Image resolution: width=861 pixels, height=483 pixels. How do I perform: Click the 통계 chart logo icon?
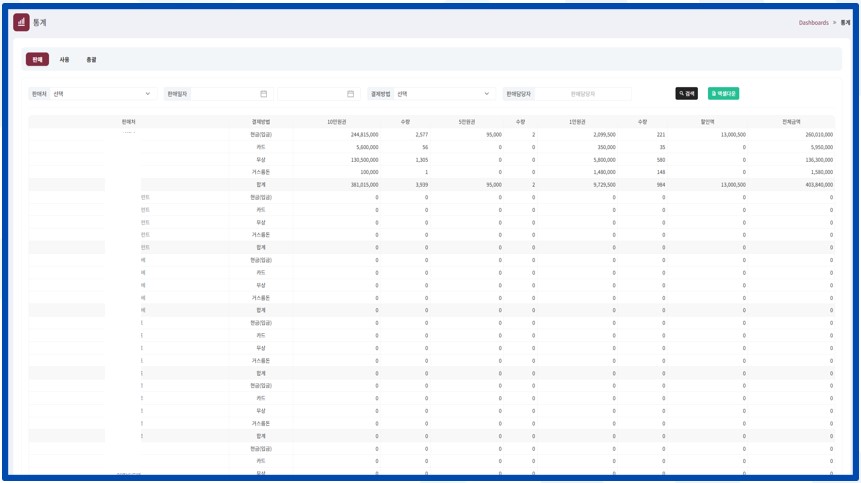(21, 22)
